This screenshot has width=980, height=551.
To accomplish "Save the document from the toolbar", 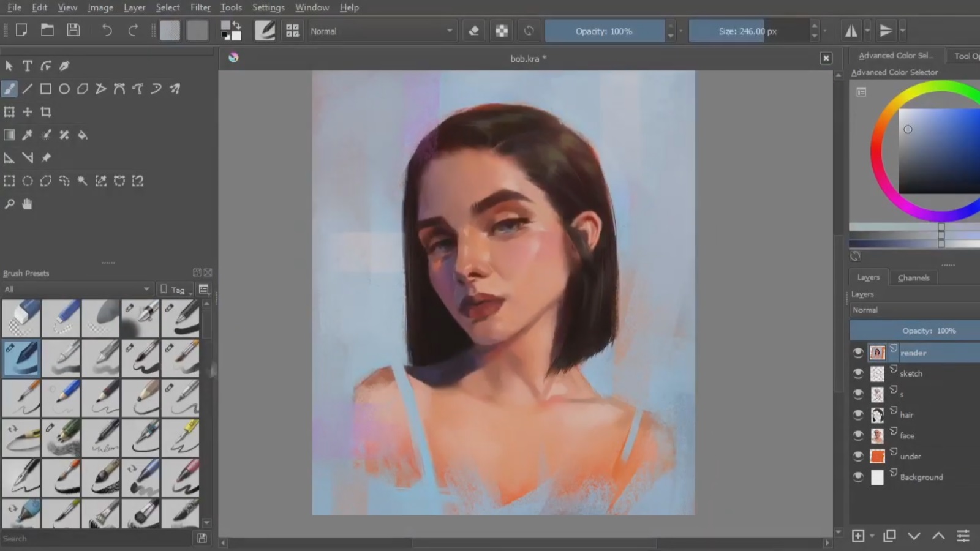I will coord(73,30).
